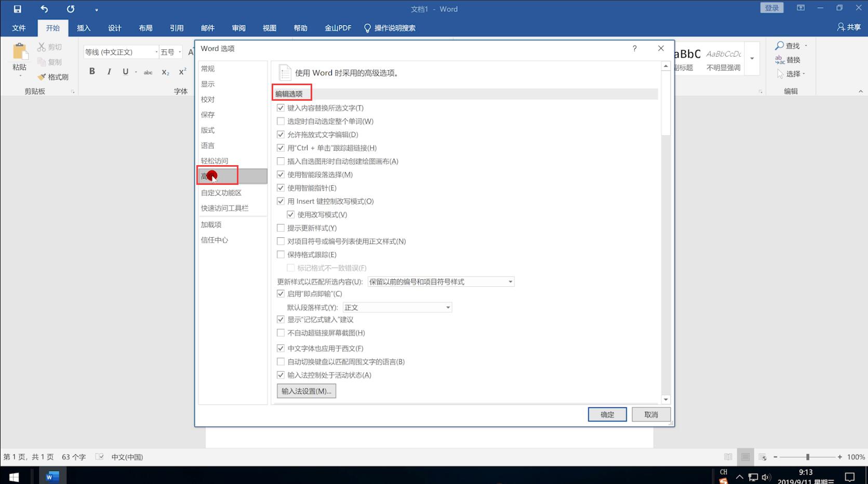Open ribbon display options button

point(800,8)
